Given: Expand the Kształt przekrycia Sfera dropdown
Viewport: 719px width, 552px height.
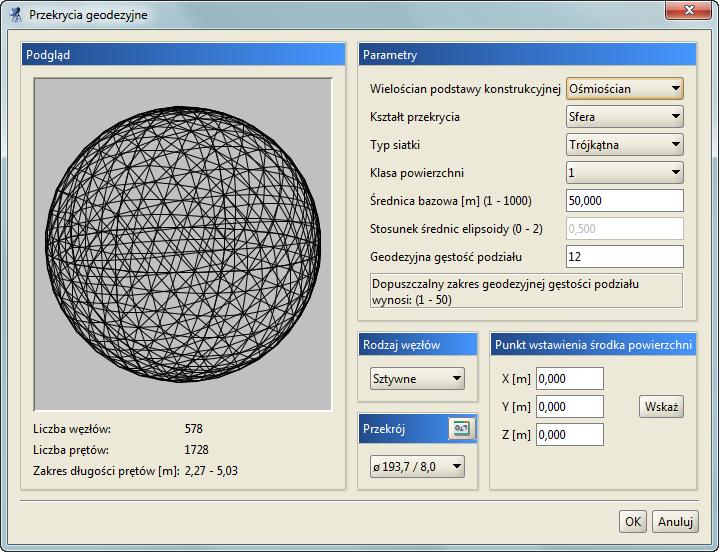Looking at the screenshot, I should (625, 116).
